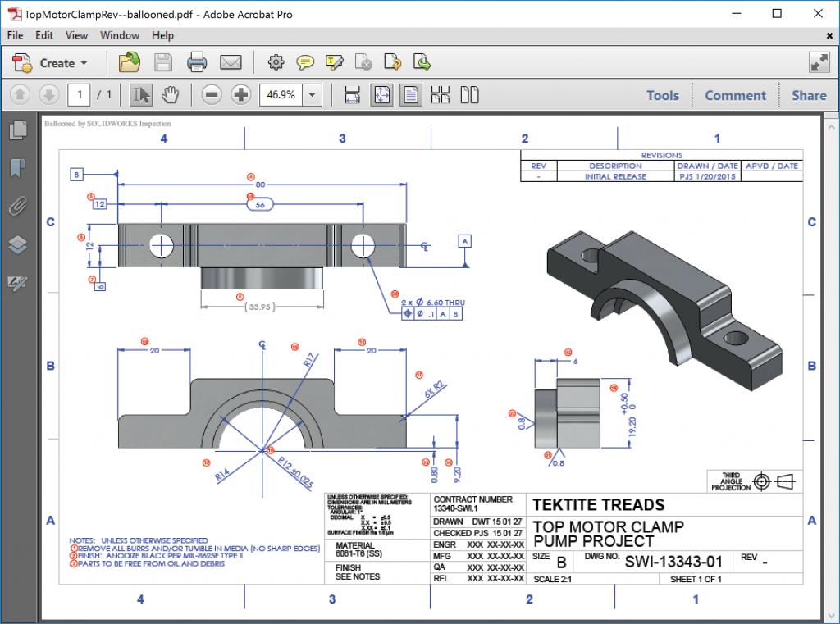Image resolution: width=840 pixels, height=624 pixels.
Task: Activate the Hand pan tool
Action: pos(171,95)
